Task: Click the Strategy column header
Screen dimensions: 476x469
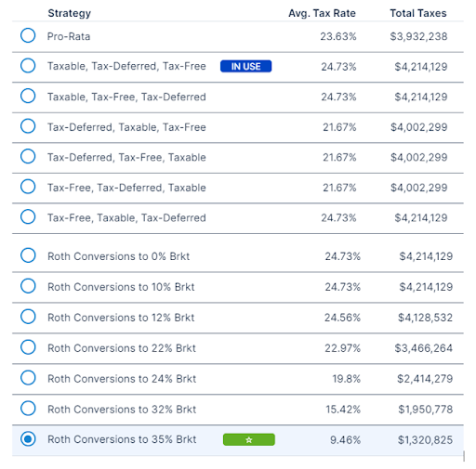Action: pyautogui.click(x=70, y=13)
